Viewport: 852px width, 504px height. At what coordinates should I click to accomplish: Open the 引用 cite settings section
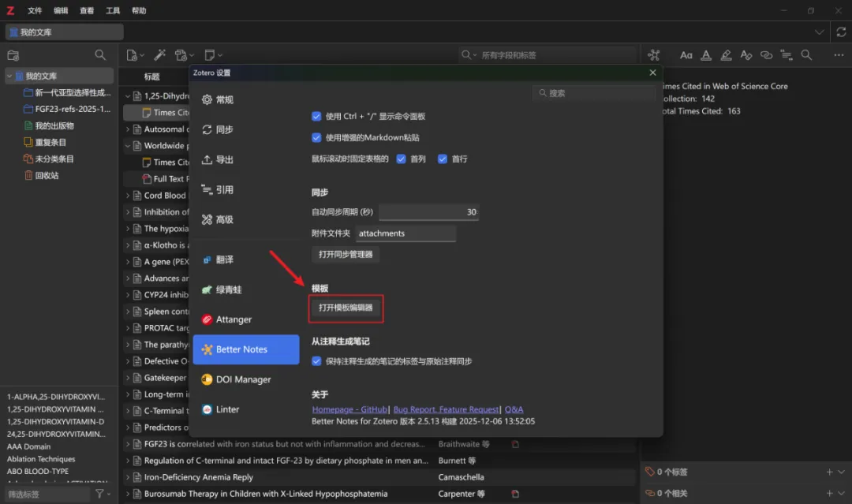tap(246, 189)
